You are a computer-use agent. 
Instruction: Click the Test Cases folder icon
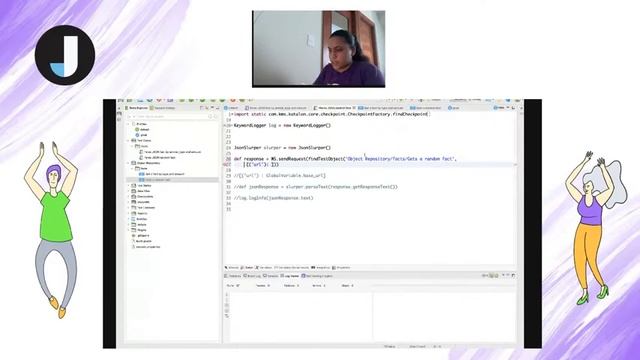(133, 140)
